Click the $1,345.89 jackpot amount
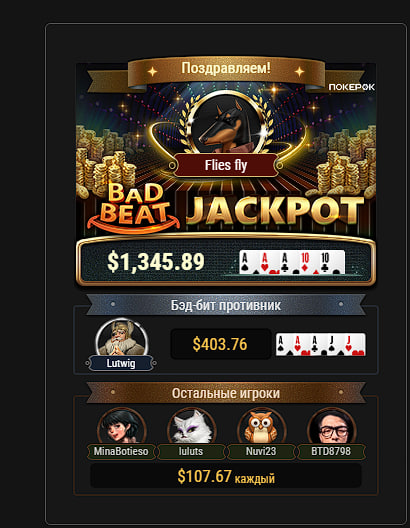The image size is (410, 528). tap(156, 262)
